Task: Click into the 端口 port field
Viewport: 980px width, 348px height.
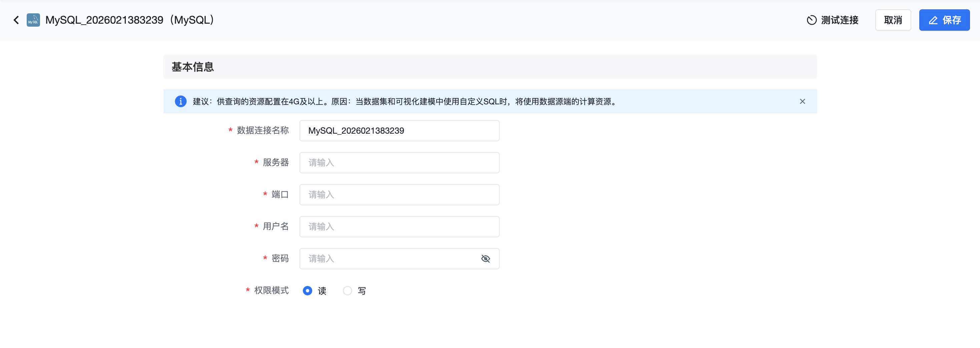Action: [400, 195]
